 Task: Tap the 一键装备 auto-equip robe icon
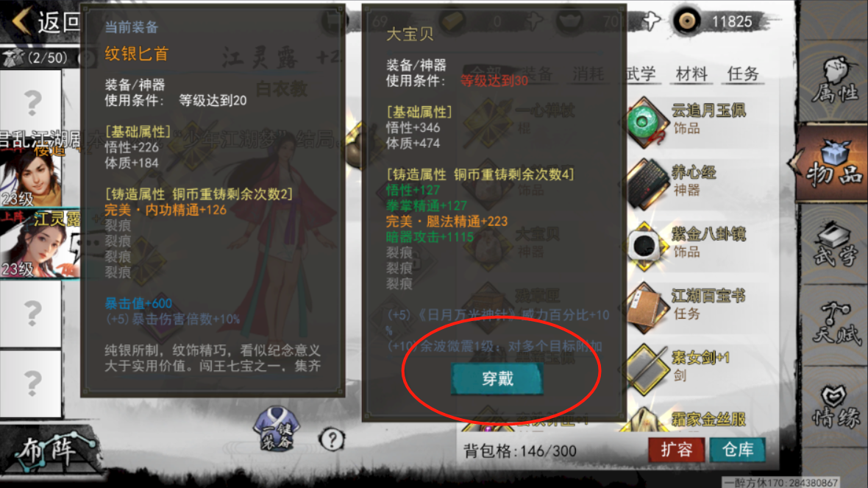pyautogui.click(x=277, y=430)
